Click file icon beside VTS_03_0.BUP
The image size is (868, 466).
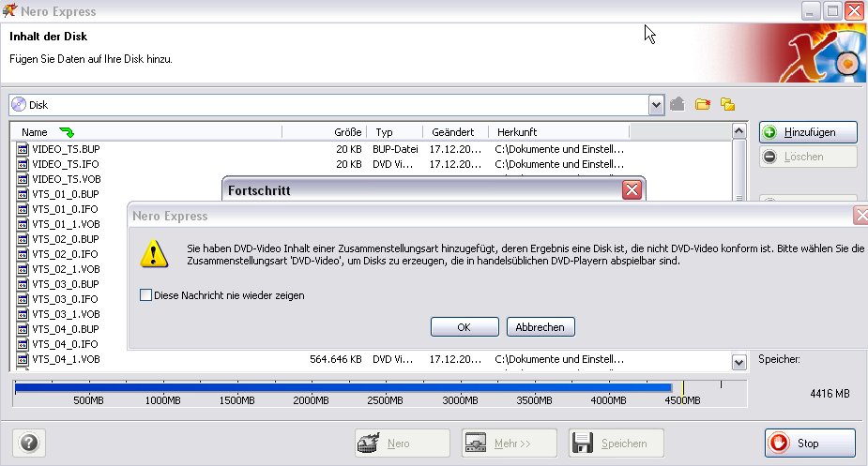(23, 284)
